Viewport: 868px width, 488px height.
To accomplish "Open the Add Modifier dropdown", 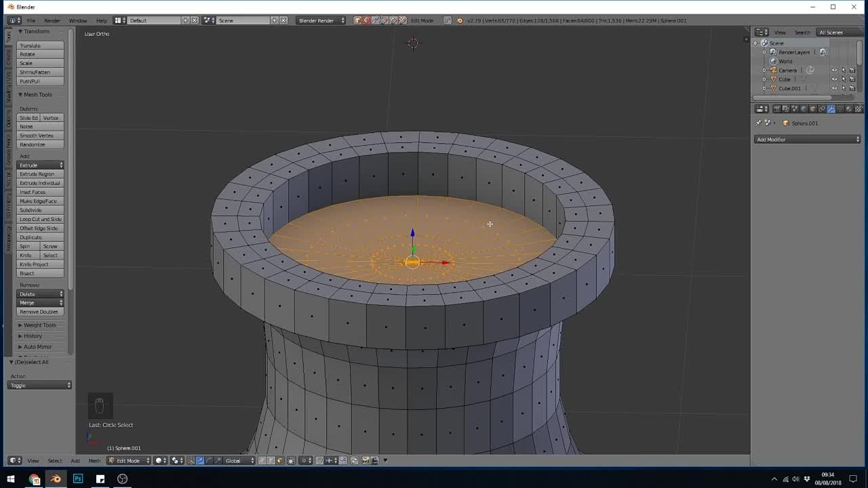I will click(x=806, y=139).
